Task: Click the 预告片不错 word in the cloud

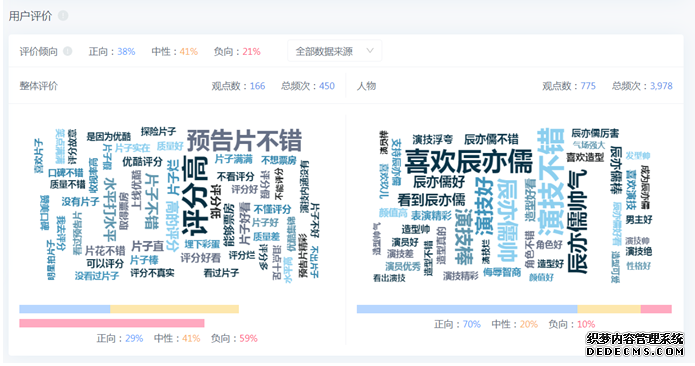Action: pyautogui.click(x=244, y=140)
